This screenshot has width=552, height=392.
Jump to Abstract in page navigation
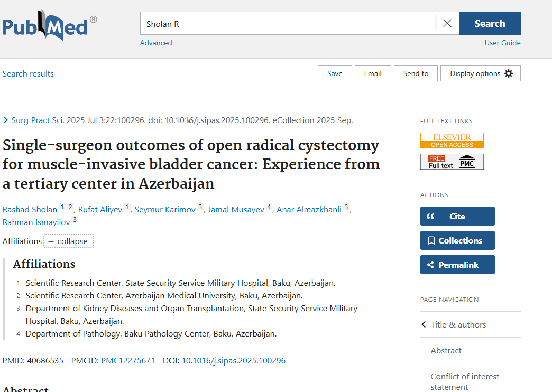(x=446, y=350)
